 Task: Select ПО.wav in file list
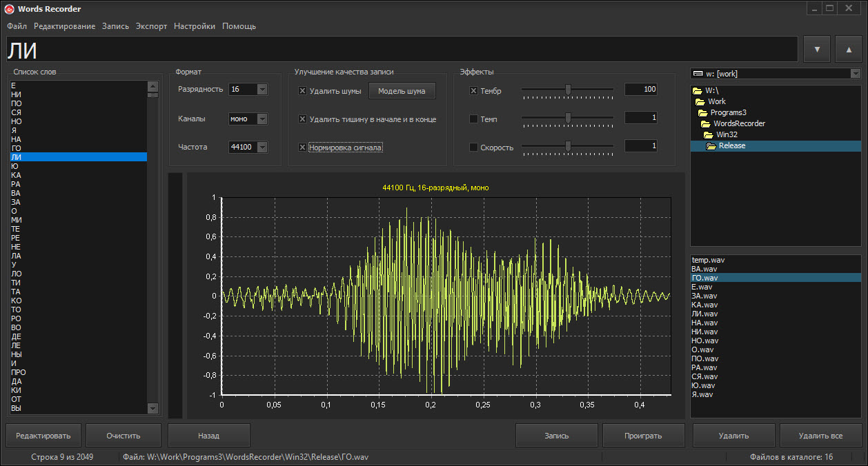click(x=776, y=358)
